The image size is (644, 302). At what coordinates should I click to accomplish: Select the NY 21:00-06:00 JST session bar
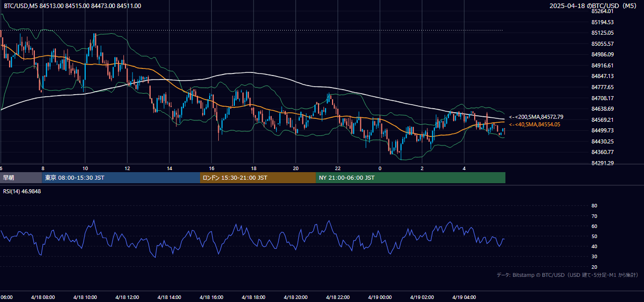[411, 178]
